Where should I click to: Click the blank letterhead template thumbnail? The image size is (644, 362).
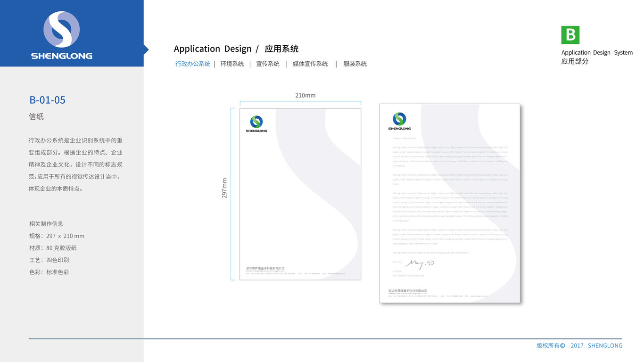300,194
